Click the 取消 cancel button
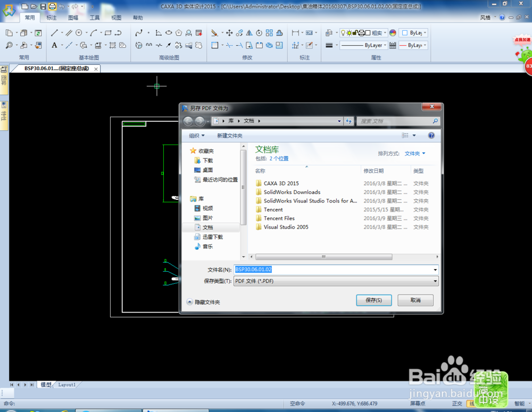532x412 pixels. pyautogui.click(x=415, y=300)
